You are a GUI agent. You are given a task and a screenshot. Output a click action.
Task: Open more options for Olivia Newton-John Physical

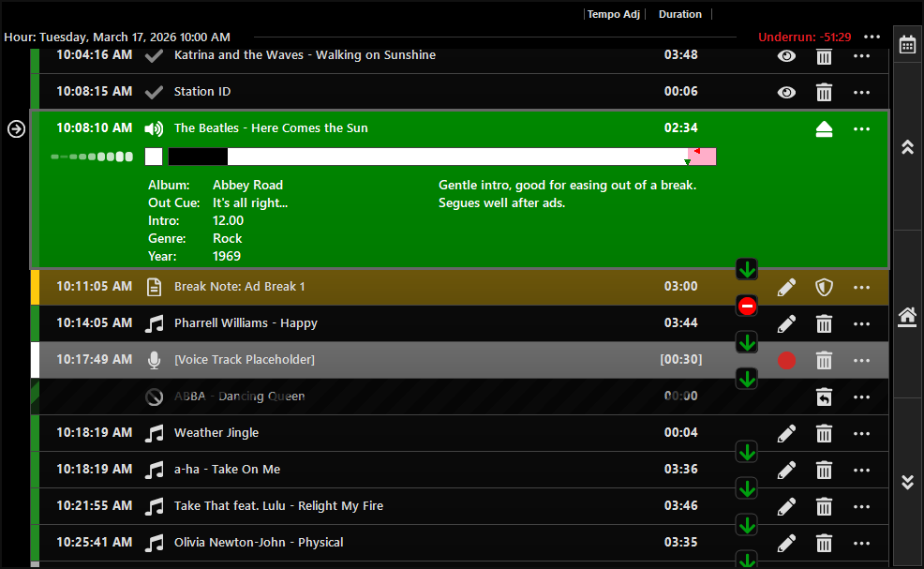coord(861,543)
